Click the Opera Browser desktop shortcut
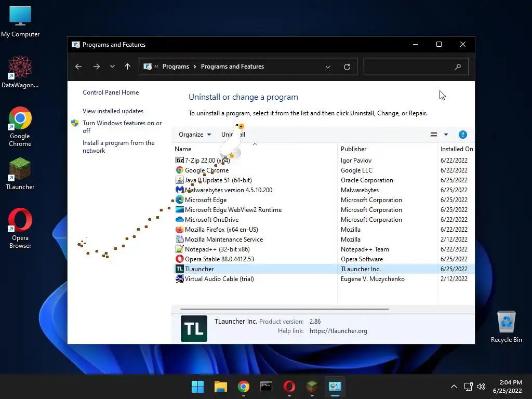Viewport: 532px width, 399px height. [x=20, y=229]
